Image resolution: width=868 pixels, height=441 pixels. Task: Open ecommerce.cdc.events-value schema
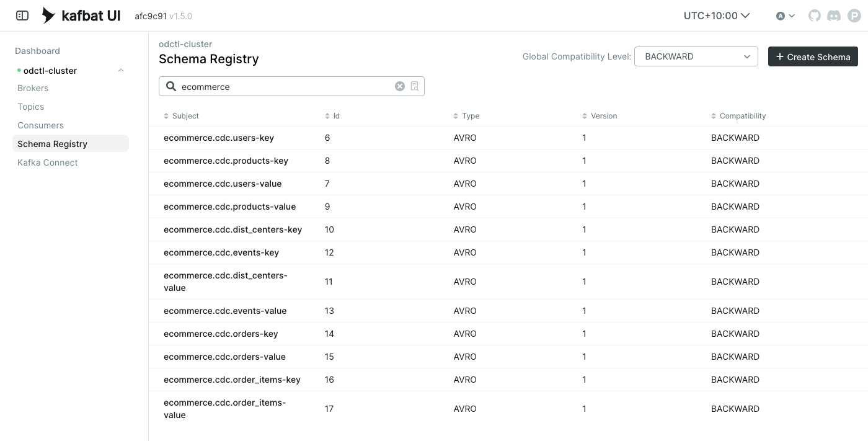click(x=225, y=311)
